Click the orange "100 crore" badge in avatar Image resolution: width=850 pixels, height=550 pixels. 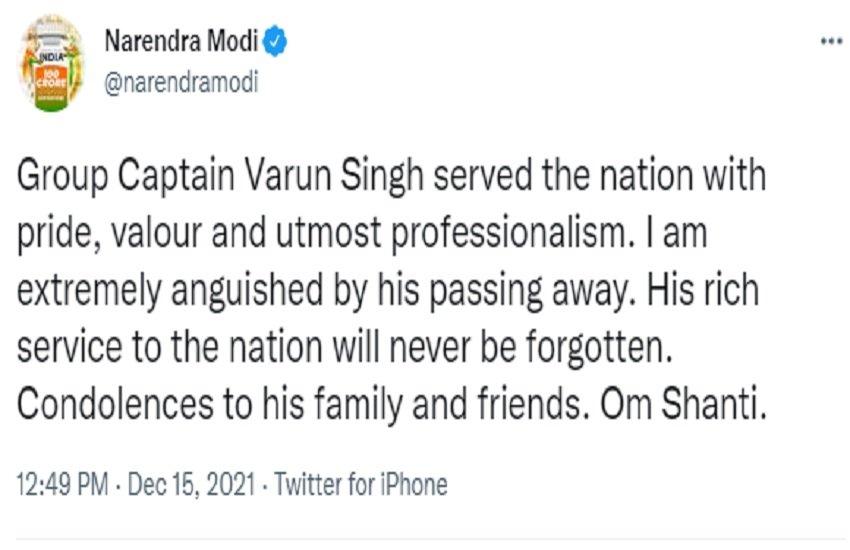point(51,79)
